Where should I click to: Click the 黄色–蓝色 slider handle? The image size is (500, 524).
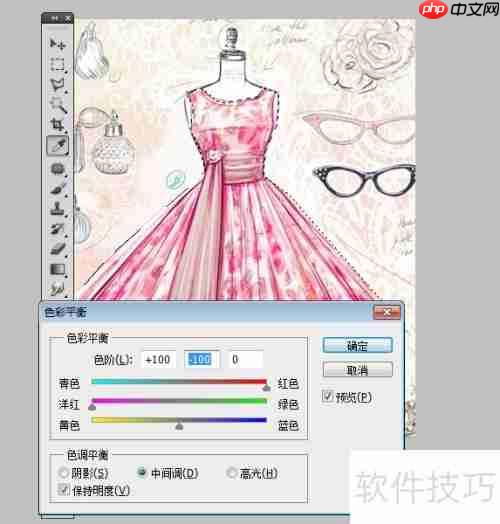pyautogui.click(x=179, y=426)
